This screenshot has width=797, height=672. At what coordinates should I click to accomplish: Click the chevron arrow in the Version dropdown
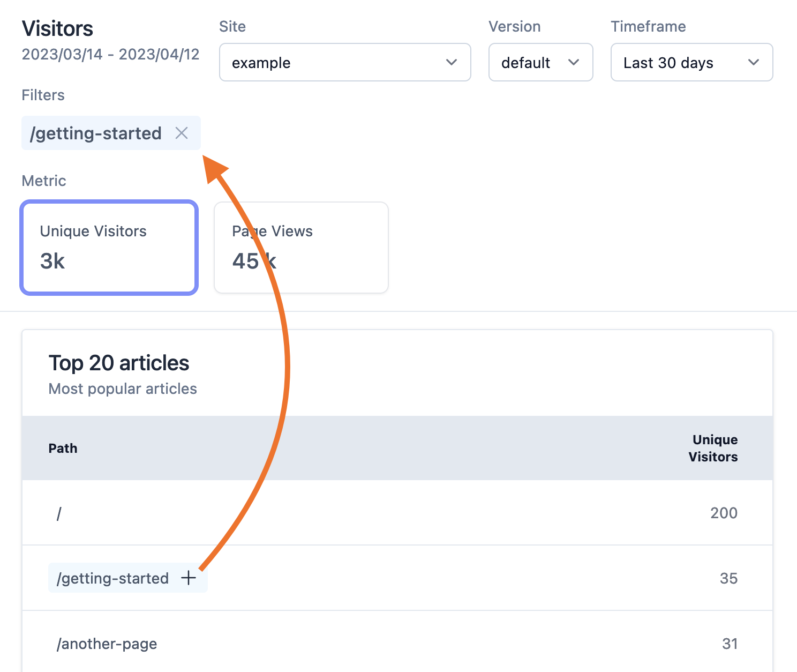click(573, 62)
